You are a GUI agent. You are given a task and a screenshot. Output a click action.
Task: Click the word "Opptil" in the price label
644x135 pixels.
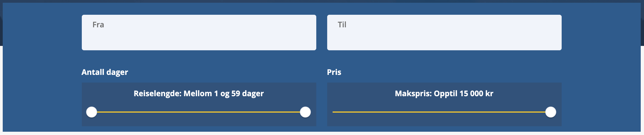[x=446, y=93]
